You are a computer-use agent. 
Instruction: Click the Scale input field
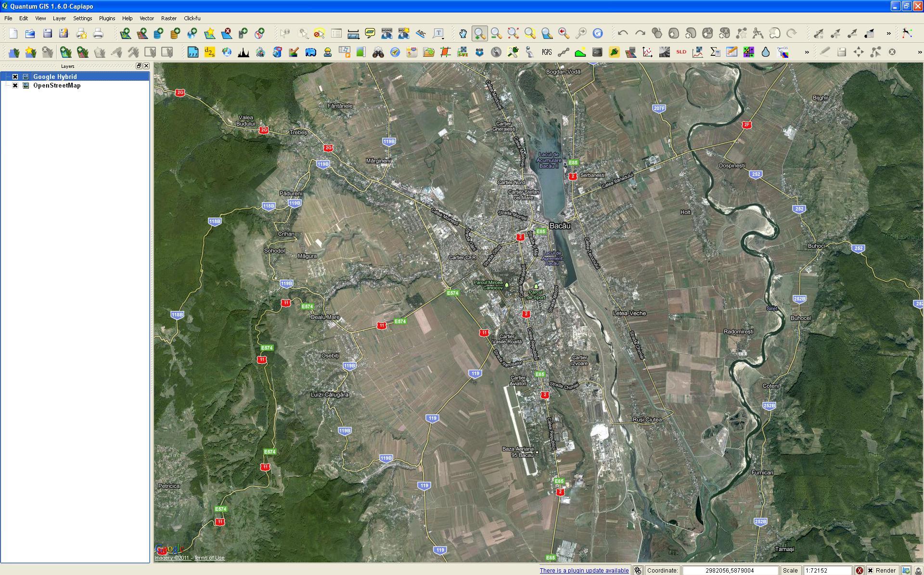click(828, 571)
